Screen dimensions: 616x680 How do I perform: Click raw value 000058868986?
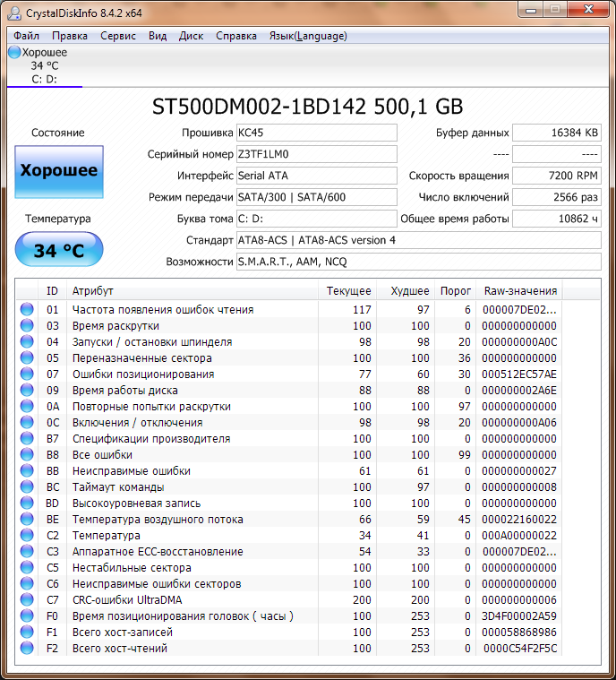pos(519,633)
